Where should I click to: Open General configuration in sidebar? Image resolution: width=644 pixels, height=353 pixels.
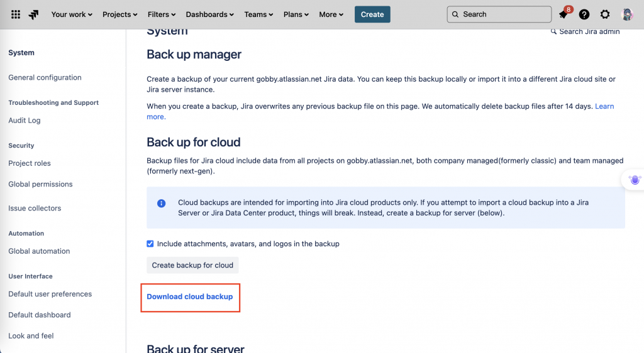click(45, 77)
